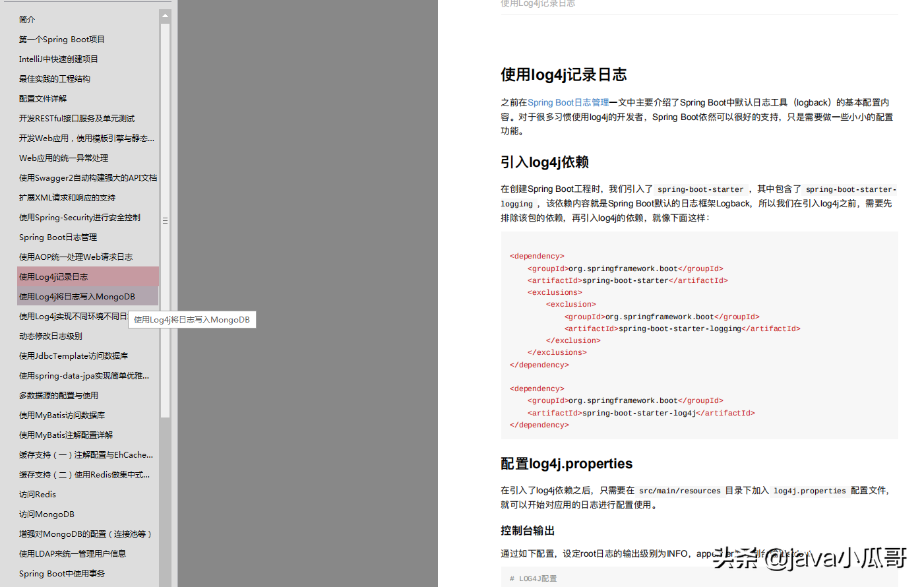This screenshot has height=587, width=924.
Task: Select highlighted 使用Log4j记录日志 entry
Action: 88,276
